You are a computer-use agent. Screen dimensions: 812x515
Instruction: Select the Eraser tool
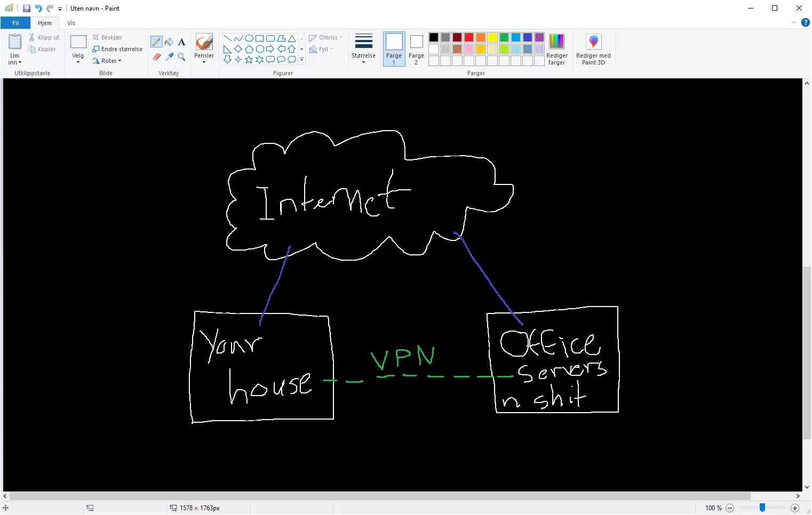pos(156,57)
